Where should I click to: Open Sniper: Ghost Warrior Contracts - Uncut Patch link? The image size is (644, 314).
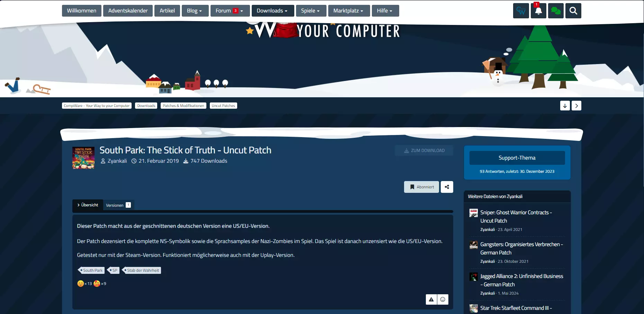point(516,217)
